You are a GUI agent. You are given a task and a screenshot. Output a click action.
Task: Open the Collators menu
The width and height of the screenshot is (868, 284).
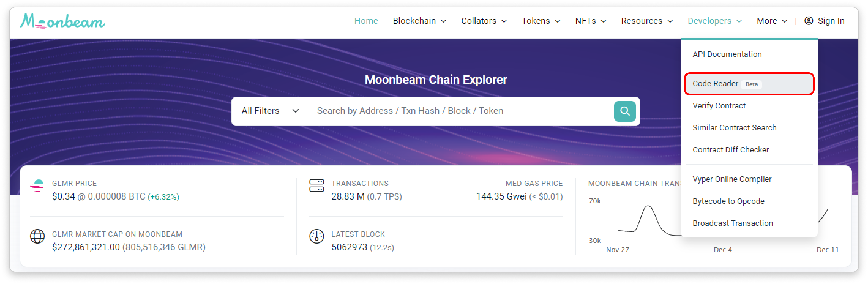(484, 21)
